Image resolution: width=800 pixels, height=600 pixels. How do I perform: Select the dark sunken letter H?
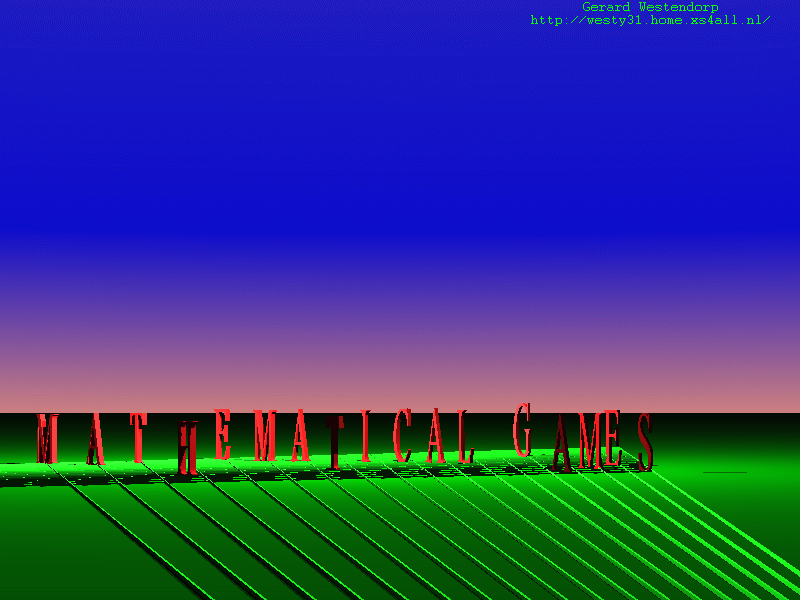pos(187,448)
